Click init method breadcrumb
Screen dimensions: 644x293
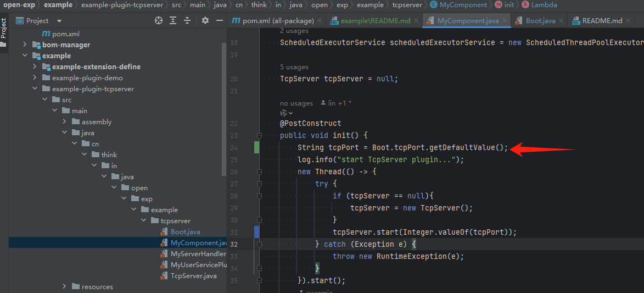click(505, 5)
